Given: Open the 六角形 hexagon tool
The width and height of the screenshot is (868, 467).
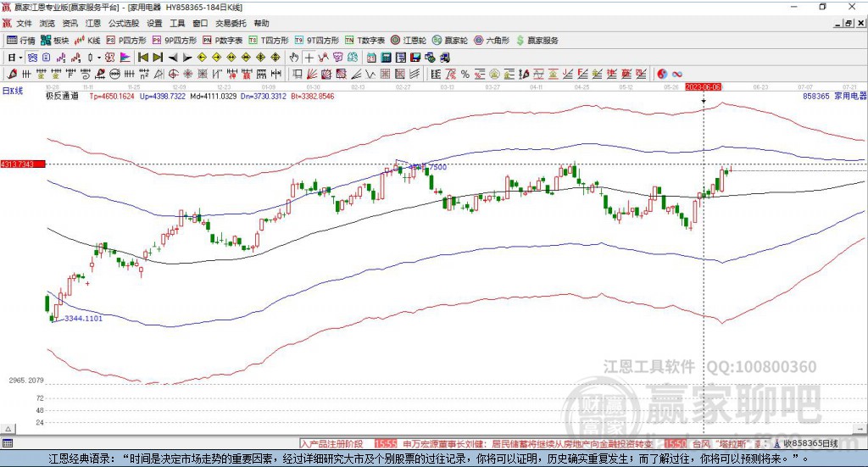Looking at the screenshot, I should point(492,41).
